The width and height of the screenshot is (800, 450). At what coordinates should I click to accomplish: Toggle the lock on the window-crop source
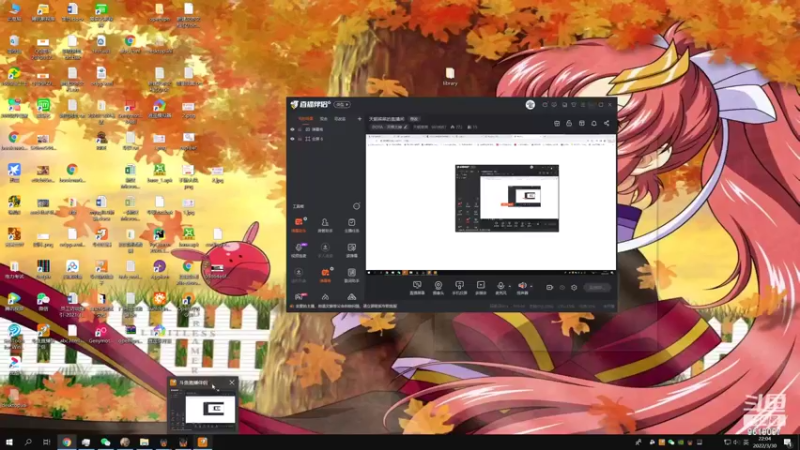point(300,139)
